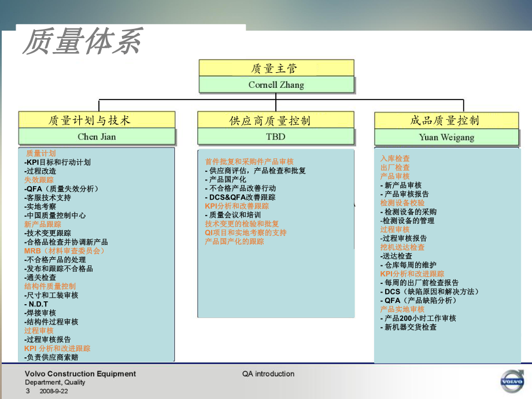Select the 质量计划与技术 department box
The width and height of the screenshot is (532, 399).
97,119
